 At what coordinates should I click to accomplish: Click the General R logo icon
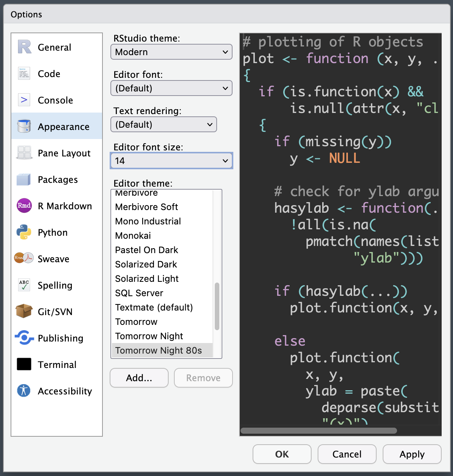click(x=24, y=47)
